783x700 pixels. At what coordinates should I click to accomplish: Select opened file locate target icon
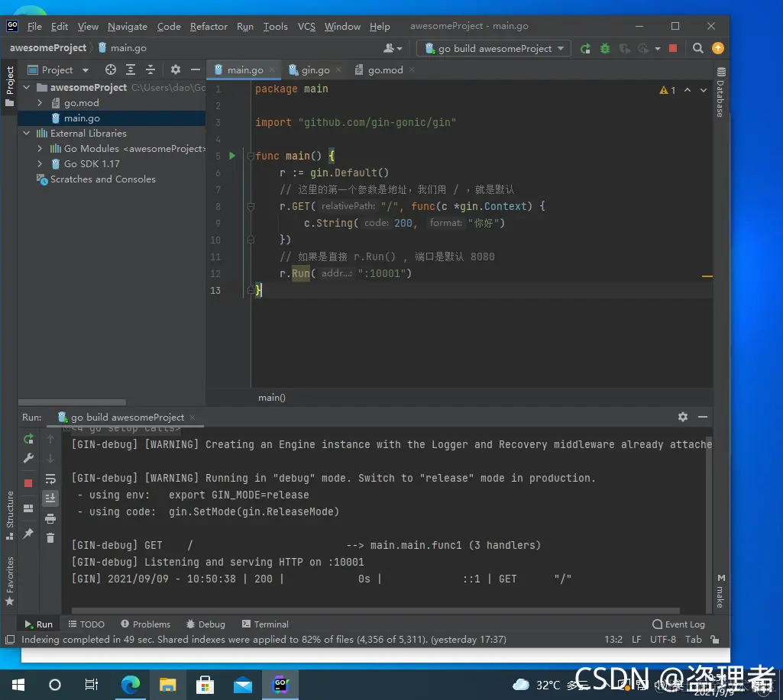[x=110, y=70]
